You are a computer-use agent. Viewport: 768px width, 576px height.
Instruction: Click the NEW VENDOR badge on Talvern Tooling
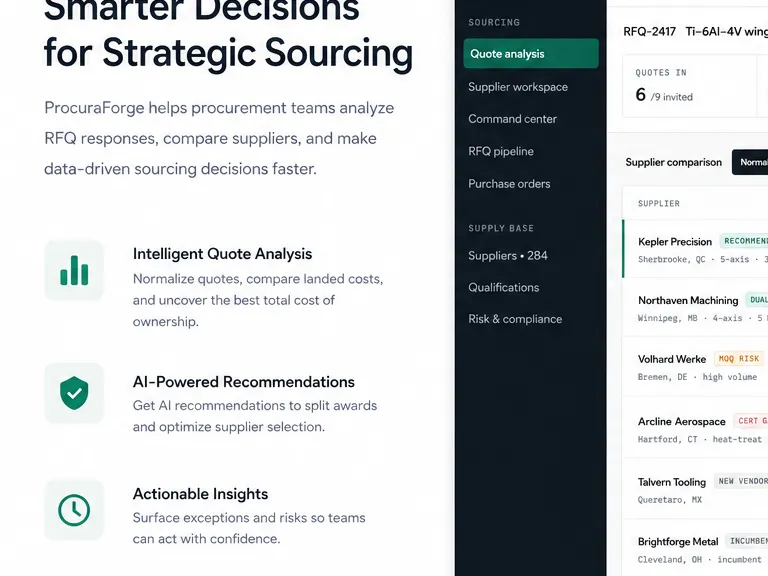[x=741, y=481]
